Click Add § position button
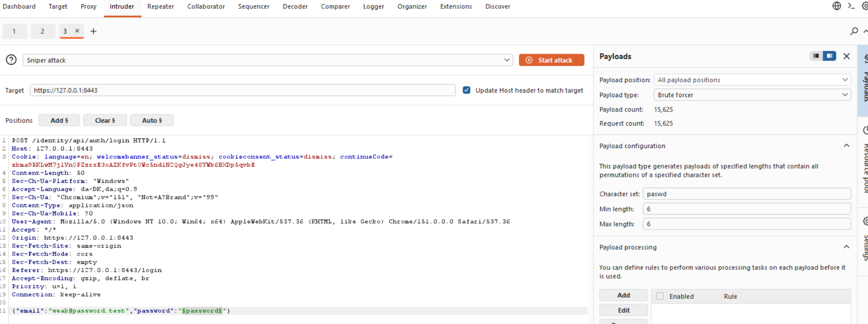Image resolution: width=868 pixels, height=324 pixels. tap(59, 120)
